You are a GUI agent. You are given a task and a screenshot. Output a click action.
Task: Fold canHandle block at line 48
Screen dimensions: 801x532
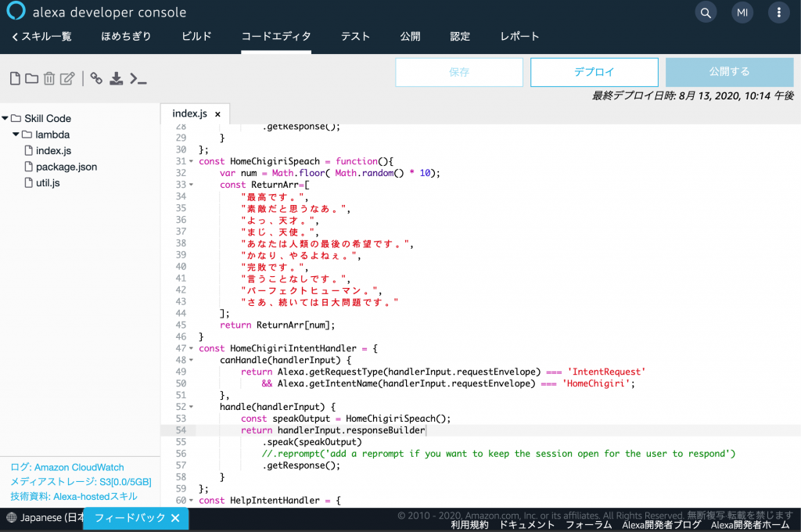pos(191,361)
